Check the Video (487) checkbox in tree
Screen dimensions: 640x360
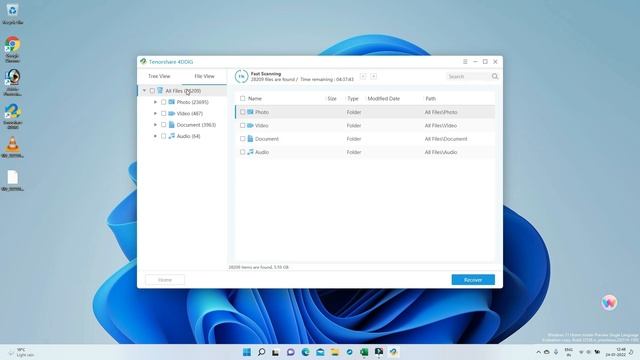[164, 113]
